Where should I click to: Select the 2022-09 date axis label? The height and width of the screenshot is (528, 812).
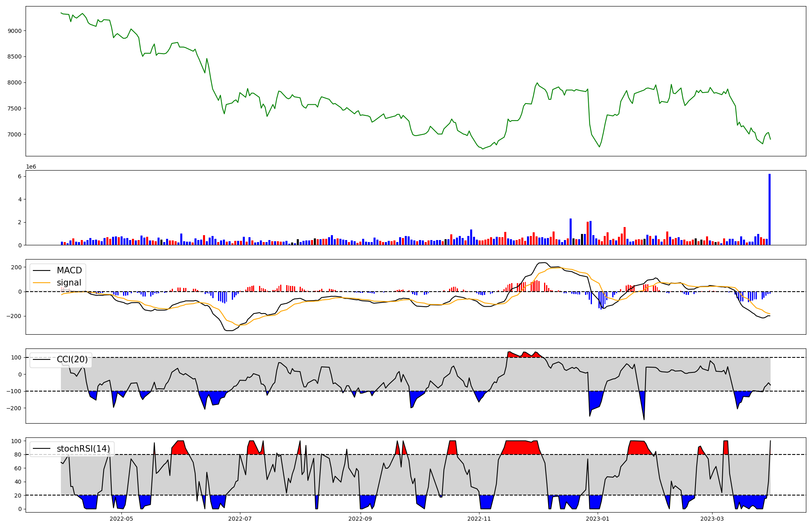360,519
